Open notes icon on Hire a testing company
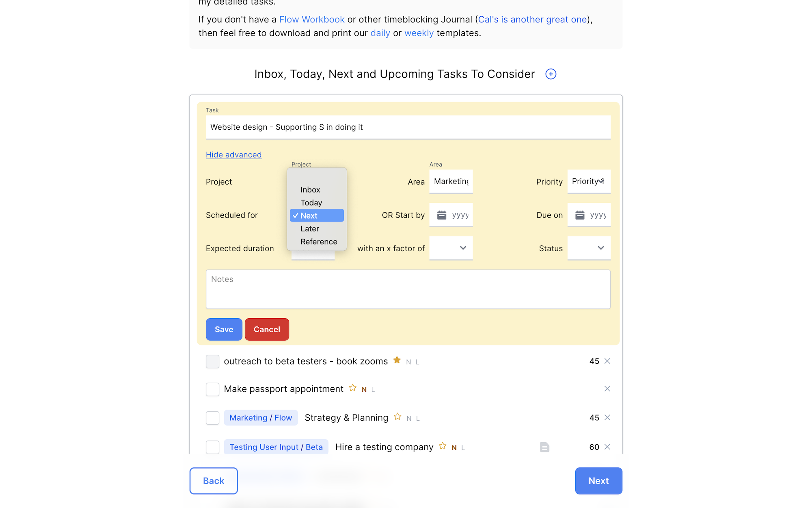812x508 pixels. point(544,447)
